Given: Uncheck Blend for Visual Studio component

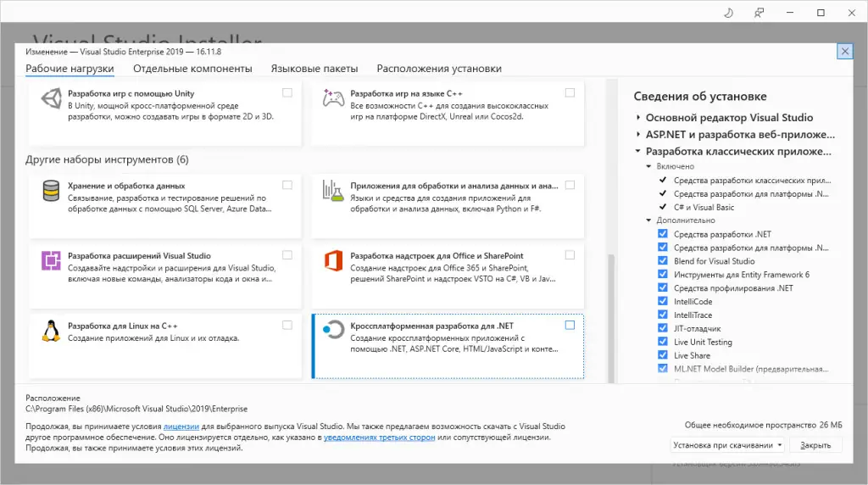Looking at the screenshot, I should tap(663, 261).
